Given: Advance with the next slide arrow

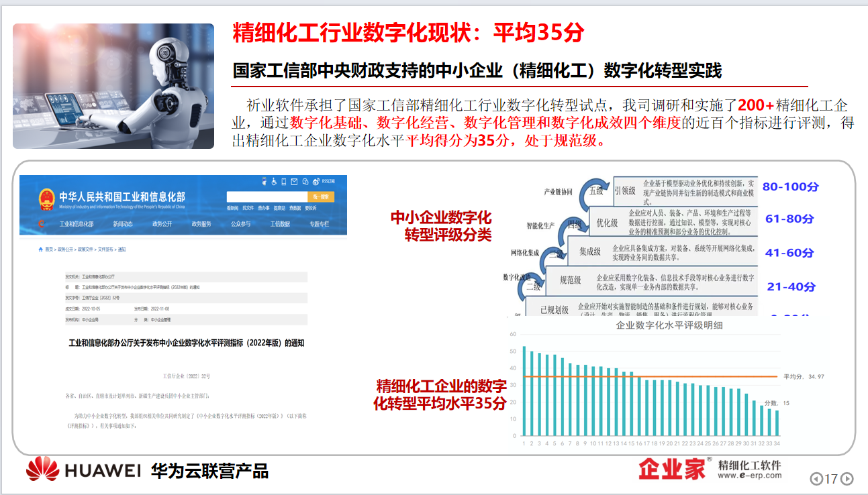Looking at the screenshot, I should (x=847, y=479).
